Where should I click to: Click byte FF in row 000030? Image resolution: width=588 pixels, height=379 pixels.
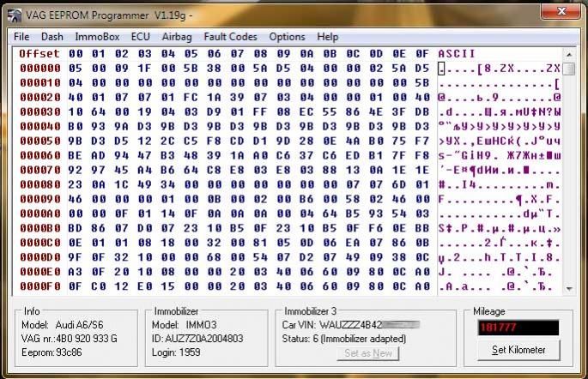pos(260,112)
